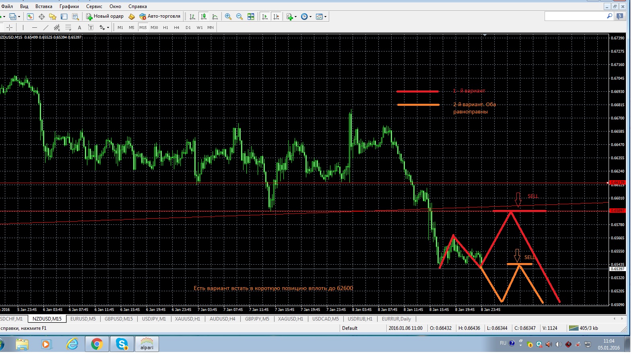The height and width of the screenshot is (362, 644).
Task: Open Internet Explorer from the taskbar
Action: coord(72,344)
